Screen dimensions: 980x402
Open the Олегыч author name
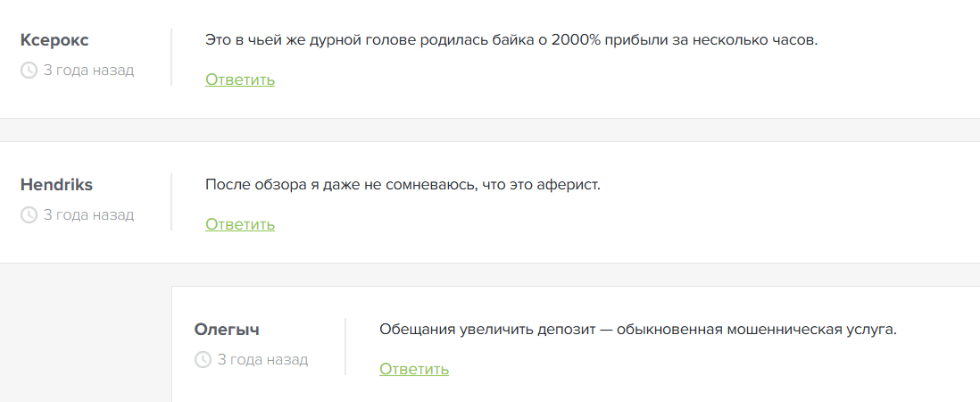point(227,330)
